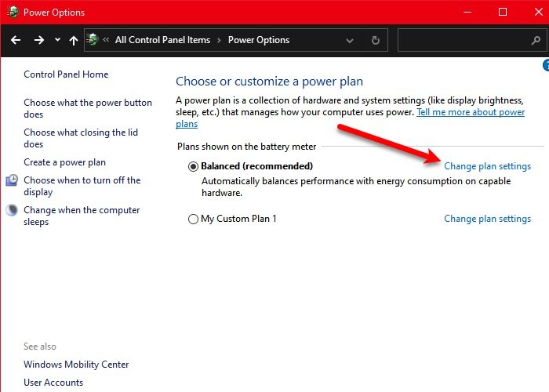Click the Back navigation arrow
This screenshot has width=549, height=392.
(x=16, y=40)
